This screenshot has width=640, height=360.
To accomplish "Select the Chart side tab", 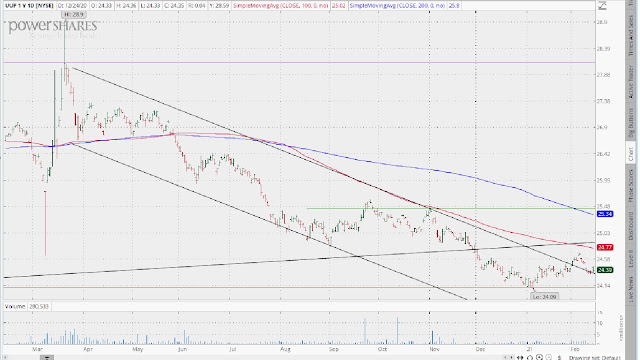I will (x=631, y=153).
